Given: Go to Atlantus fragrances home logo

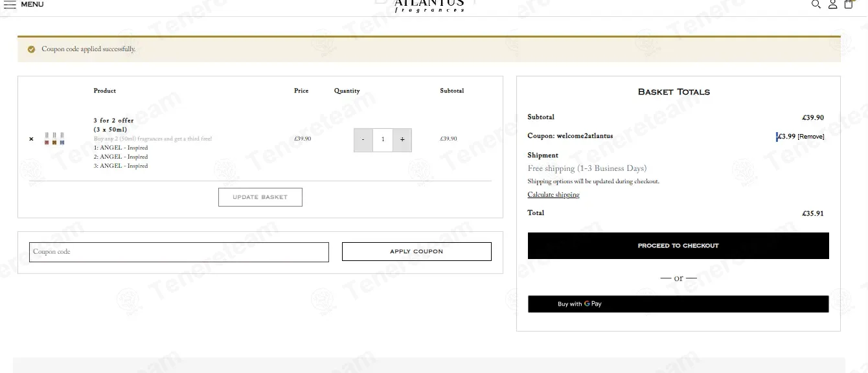Looking at the screenshot, I should point(429,5).
